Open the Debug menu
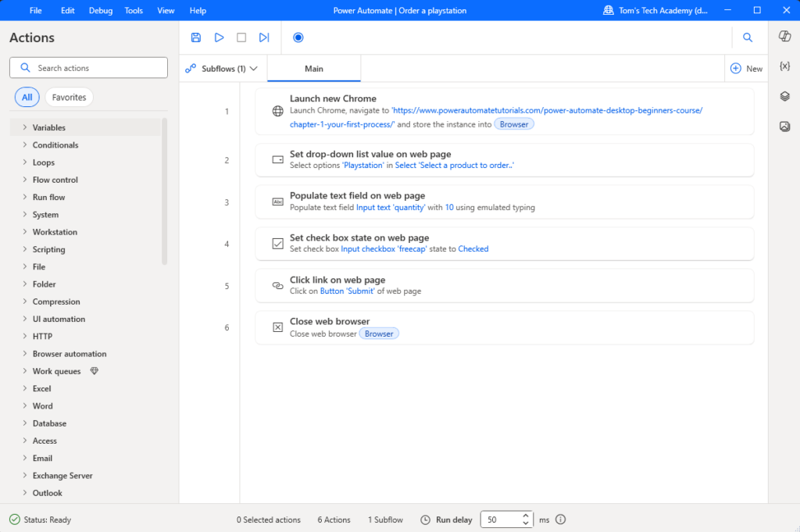800x532 pixels. pos(100,11)
